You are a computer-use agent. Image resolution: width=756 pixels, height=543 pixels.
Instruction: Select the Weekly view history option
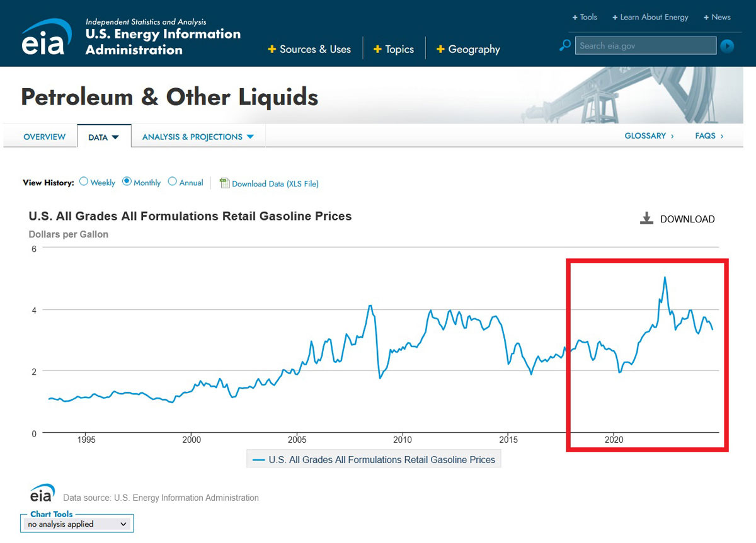pyautogui.click(x=84, y=181)
